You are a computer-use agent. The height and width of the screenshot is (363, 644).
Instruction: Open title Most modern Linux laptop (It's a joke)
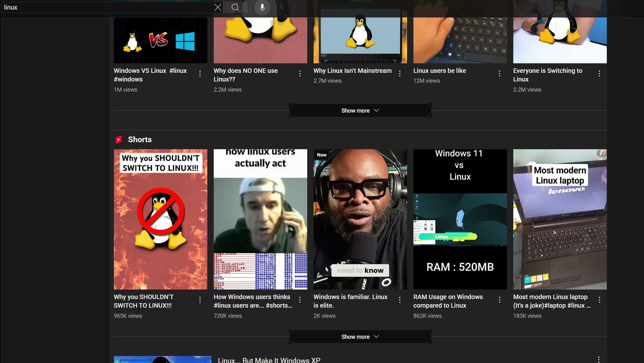coord(552,301)
